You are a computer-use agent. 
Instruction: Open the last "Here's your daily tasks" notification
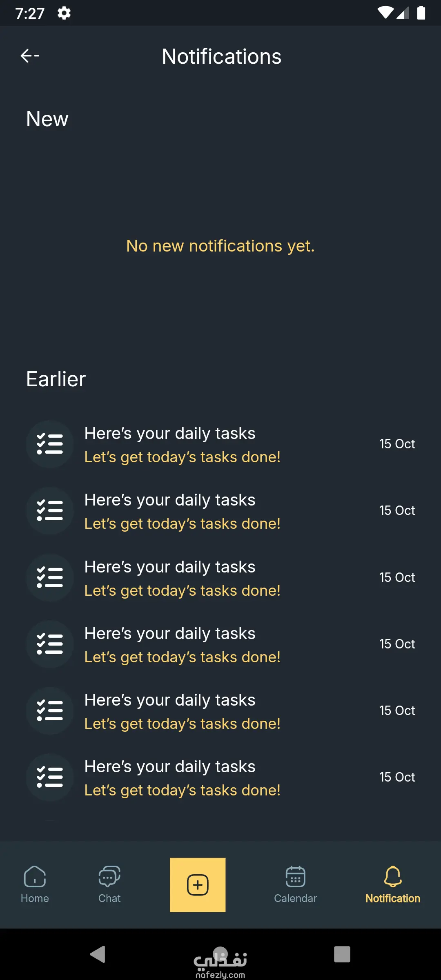(x=170, y=767)
